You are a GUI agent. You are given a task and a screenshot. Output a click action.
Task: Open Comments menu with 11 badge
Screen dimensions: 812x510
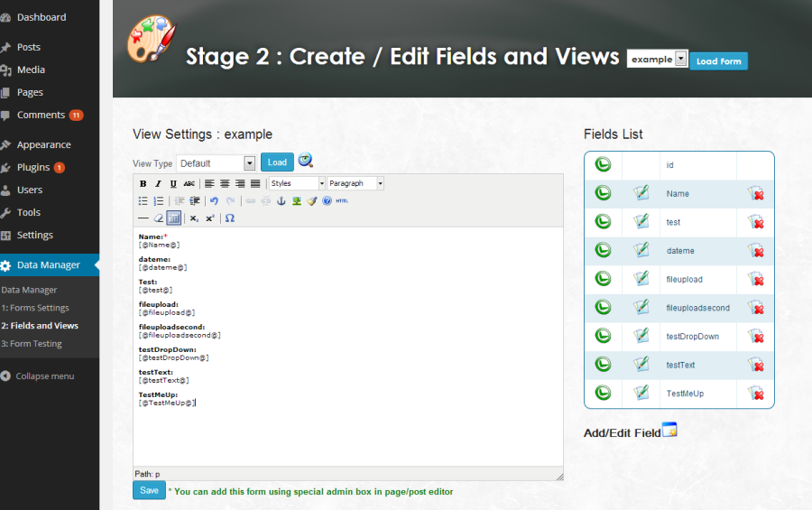click(x=50, y=115)
